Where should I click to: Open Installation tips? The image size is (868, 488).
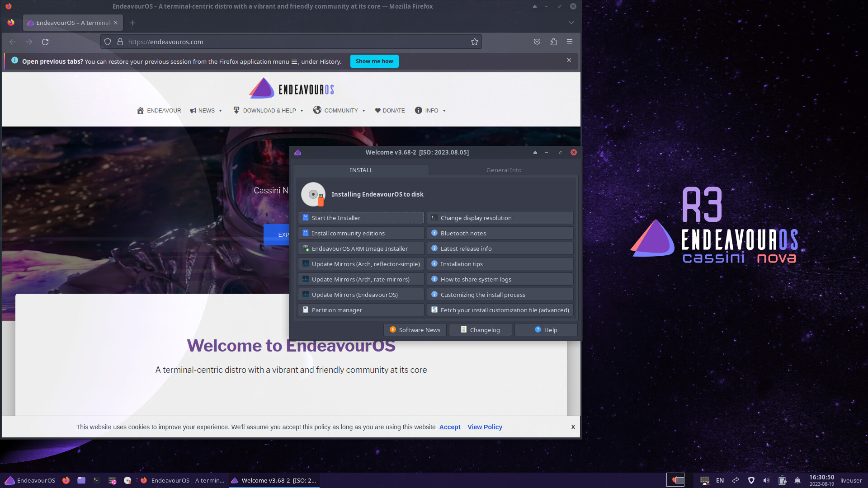coord(500,264)
